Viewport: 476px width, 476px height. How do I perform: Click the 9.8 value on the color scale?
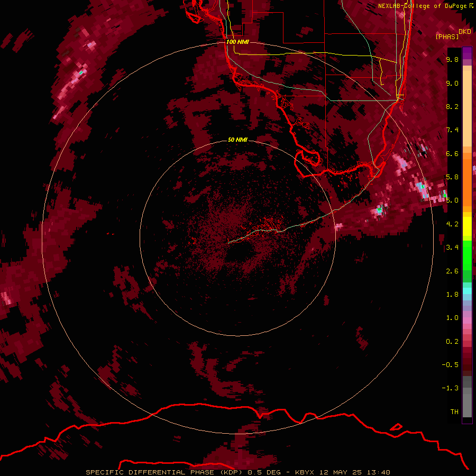tap(452, 59)
